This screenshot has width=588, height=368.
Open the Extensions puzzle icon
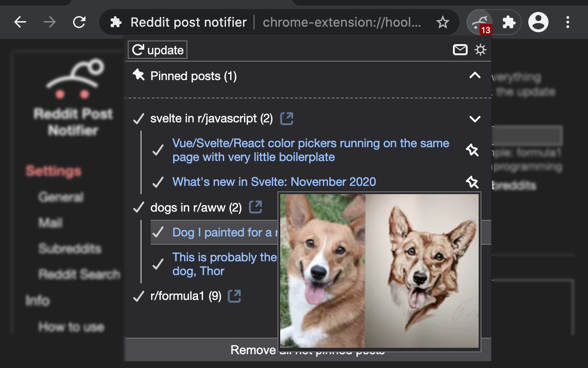coord(509,22)
